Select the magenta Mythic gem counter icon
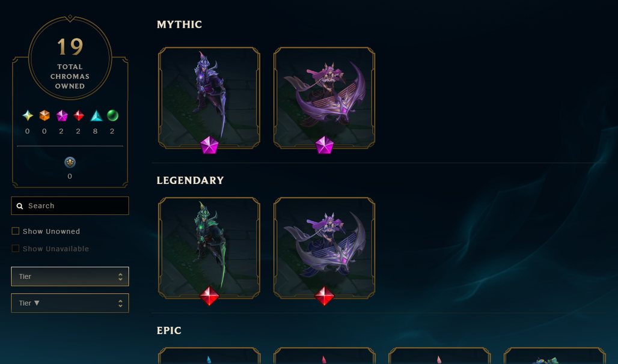The width and height of the screenshot is (618, 364). [x=62, y=115]
